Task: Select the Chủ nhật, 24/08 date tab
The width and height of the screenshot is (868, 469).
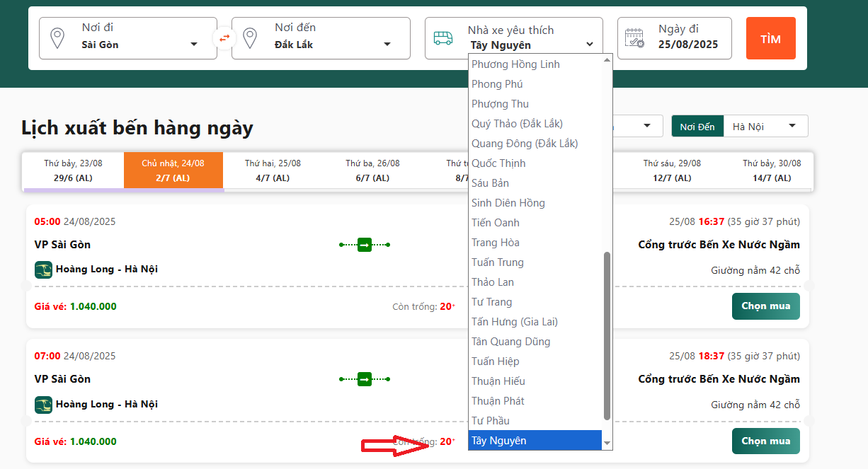Action: point(173,170)
